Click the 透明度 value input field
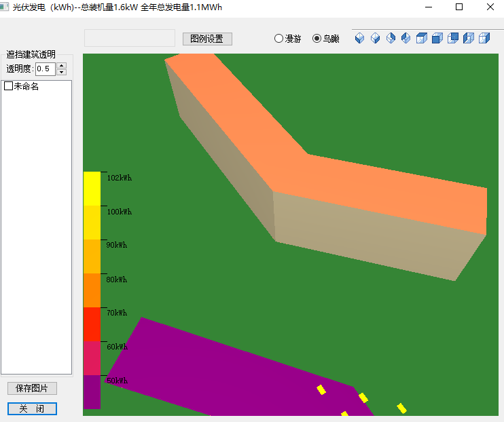The image size is (504, 422). [45, 69]
